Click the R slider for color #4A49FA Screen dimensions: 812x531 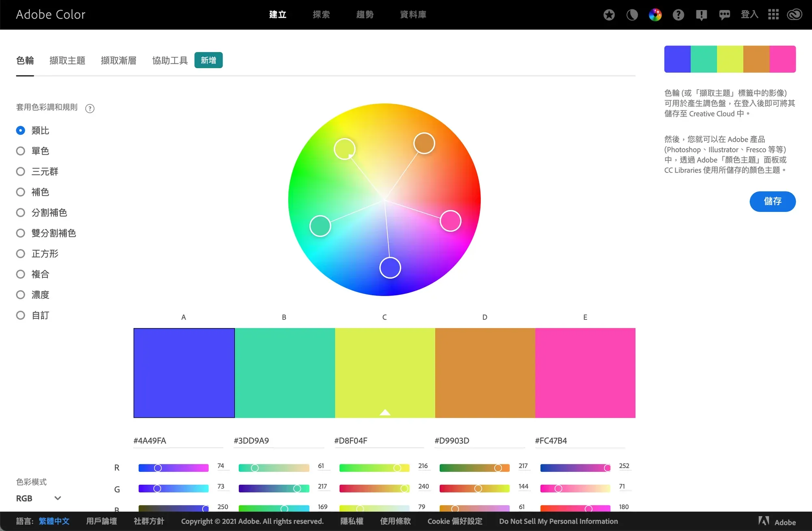click(x=173, y=468)
